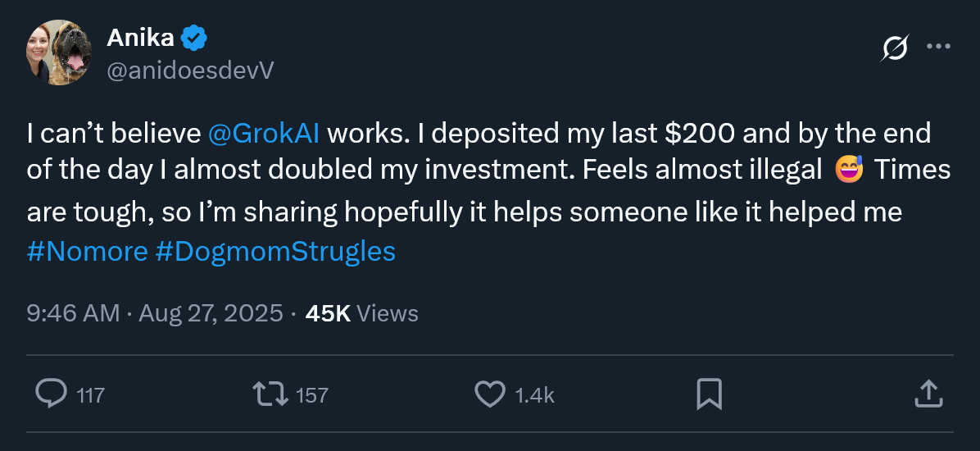The height and width of the screenshot is (451, 980).
Task: View the 45K Views analytics
Action: coord(361,313)
